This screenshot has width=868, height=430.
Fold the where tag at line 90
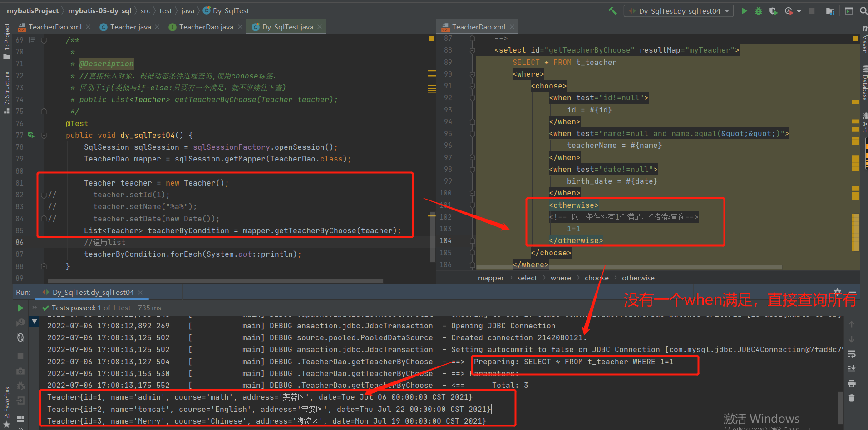[472, 74]
